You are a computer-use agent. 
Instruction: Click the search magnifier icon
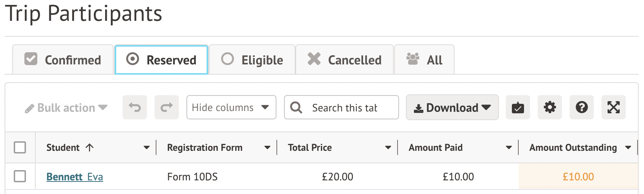[296, 108]
